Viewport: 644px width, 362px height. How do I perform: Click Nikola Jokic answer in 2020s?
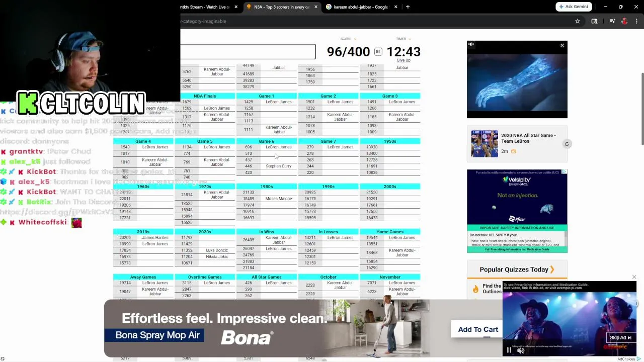(x=217, y=256)
